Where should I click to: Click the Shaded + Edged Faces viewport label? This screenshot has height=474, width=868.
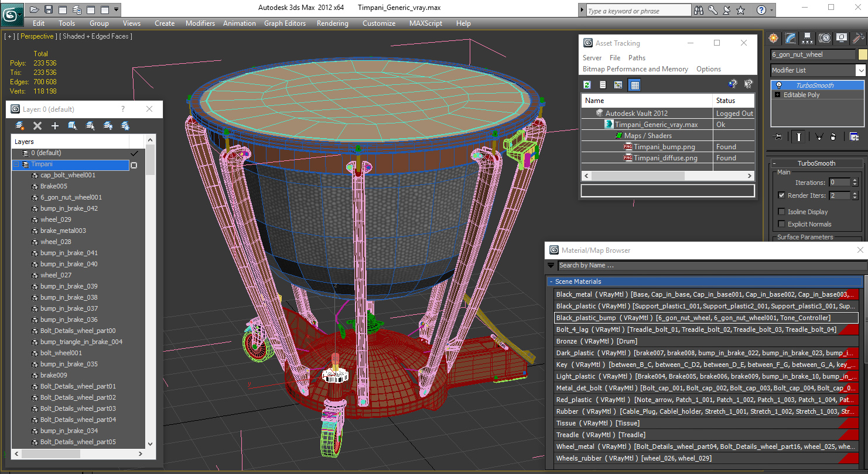point(96,36)
